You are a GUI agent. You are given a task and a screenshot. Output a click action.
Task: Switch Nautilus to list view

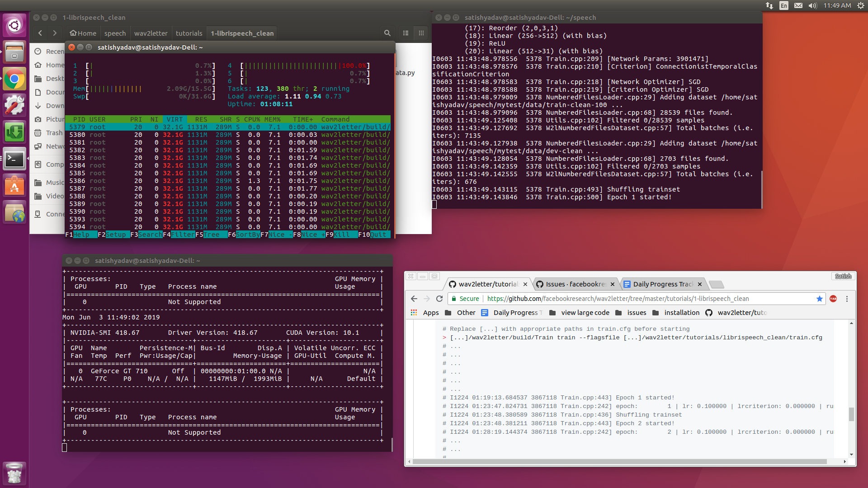[406, 33]
